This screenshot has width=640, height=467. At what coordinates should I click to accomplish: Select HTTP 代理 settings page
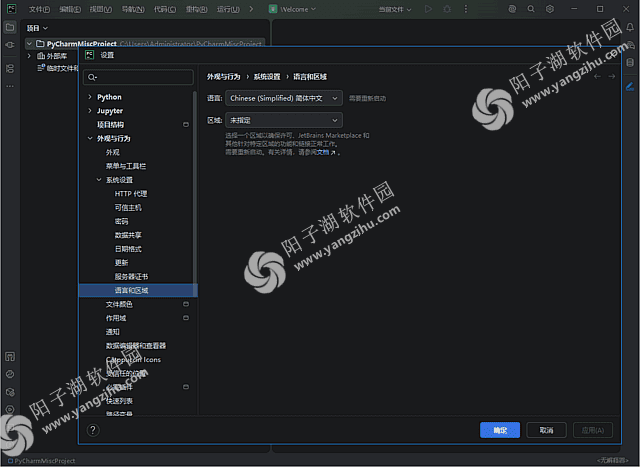click(131, 193)
